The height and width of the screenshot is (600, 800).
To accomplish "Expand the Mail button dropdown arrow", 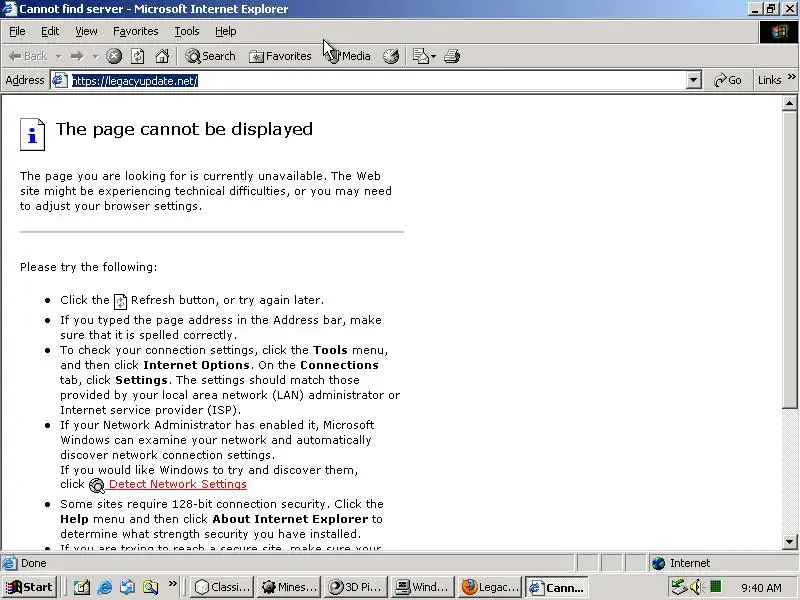I will pos(433,56).
